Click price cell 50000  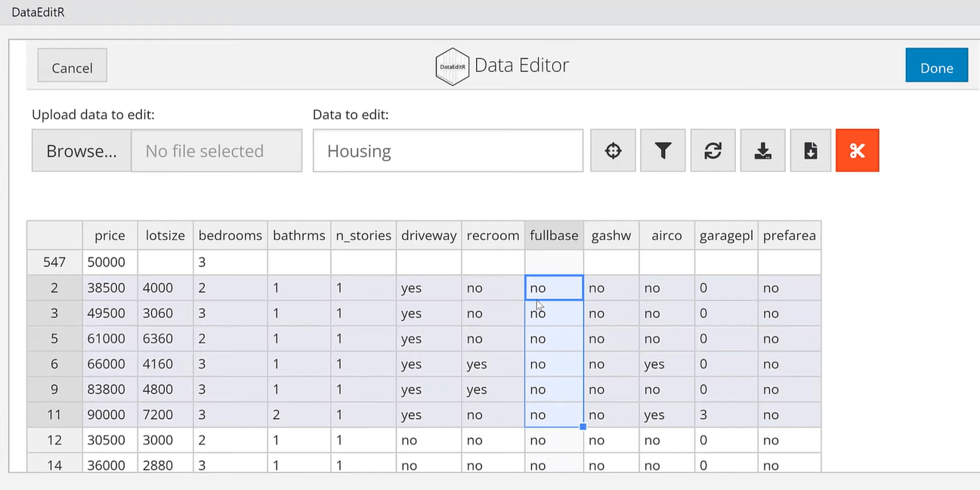point(110,262)
